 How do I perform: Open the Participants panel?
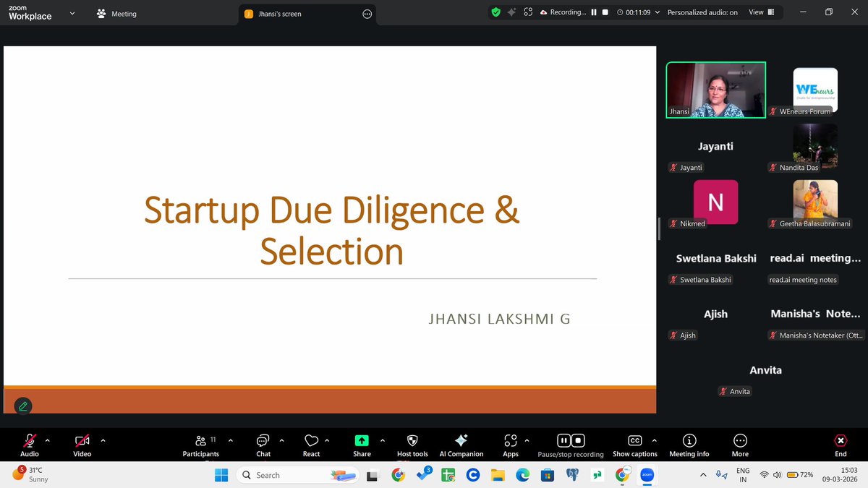pos(201,445)
